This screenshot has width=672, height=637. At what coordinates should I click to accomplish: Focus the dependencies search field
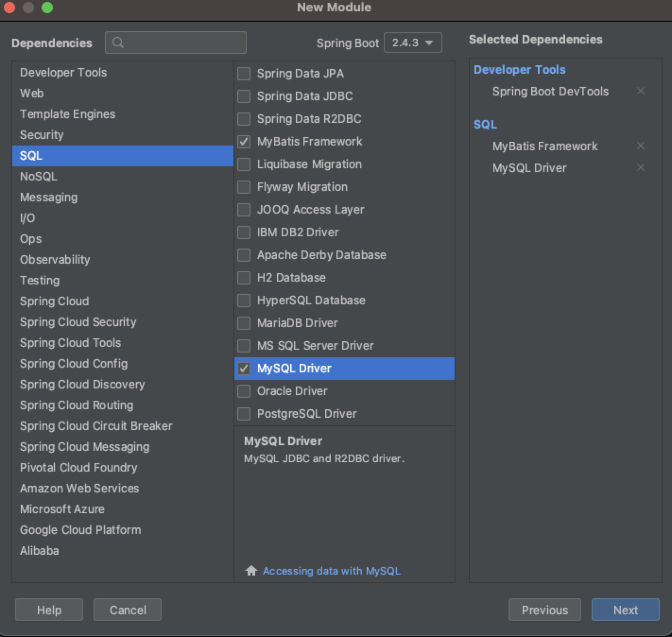(x=184, y=43)
